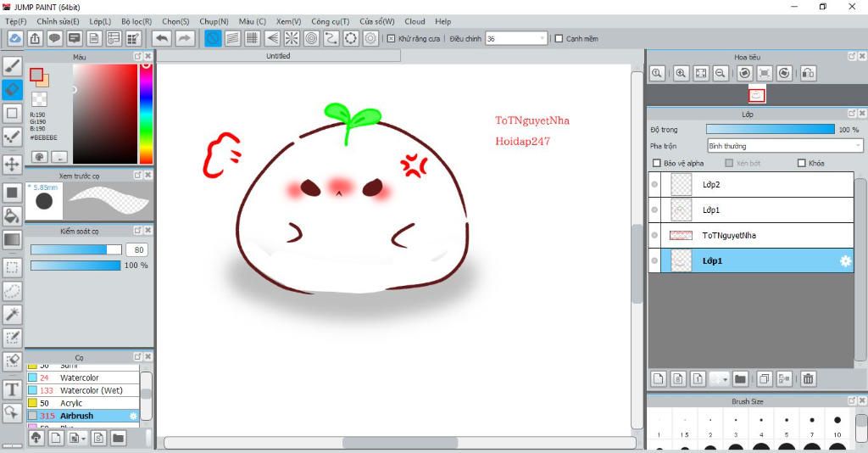
Task: Open the Lớp(L) menu
Action: 100,21
